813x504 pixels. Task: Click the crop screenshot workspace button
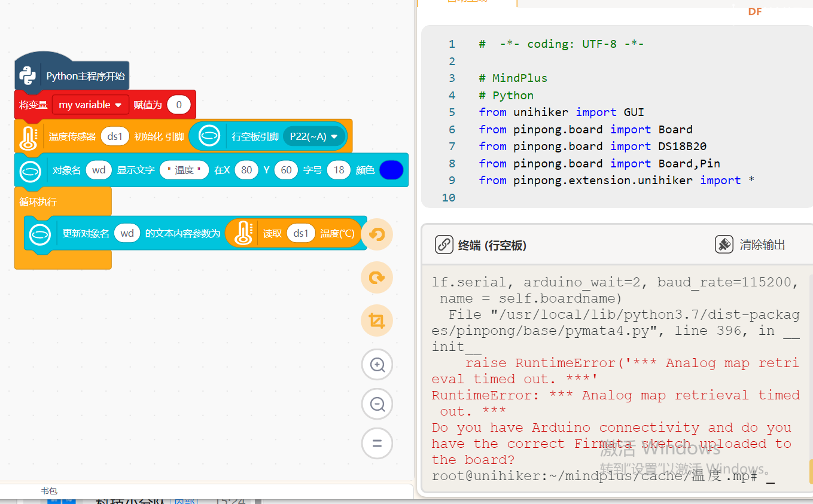[377, 321]
